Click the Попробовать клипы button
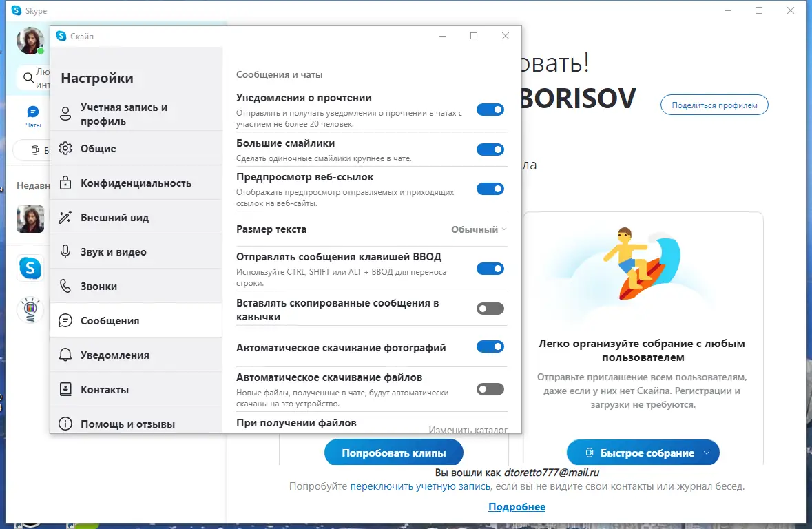Image resolution: width=812 pixels, height=529 pixels. click(393, 453)
